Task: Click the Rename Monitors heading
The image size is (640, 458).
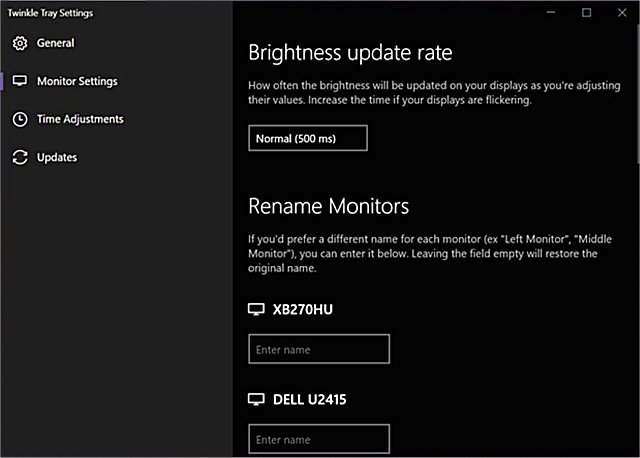Action: click(x=328, y=207)
